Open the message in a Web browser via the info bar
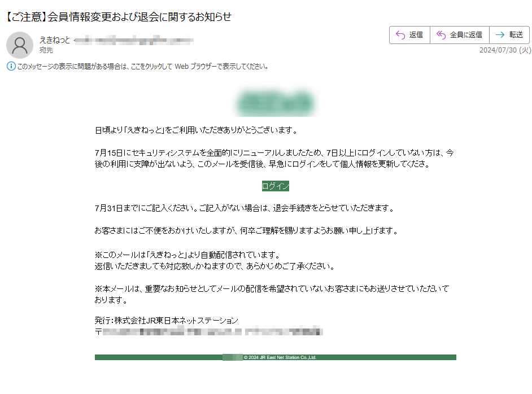The width and height of the screenshot is (532, 394). (142, 67)
